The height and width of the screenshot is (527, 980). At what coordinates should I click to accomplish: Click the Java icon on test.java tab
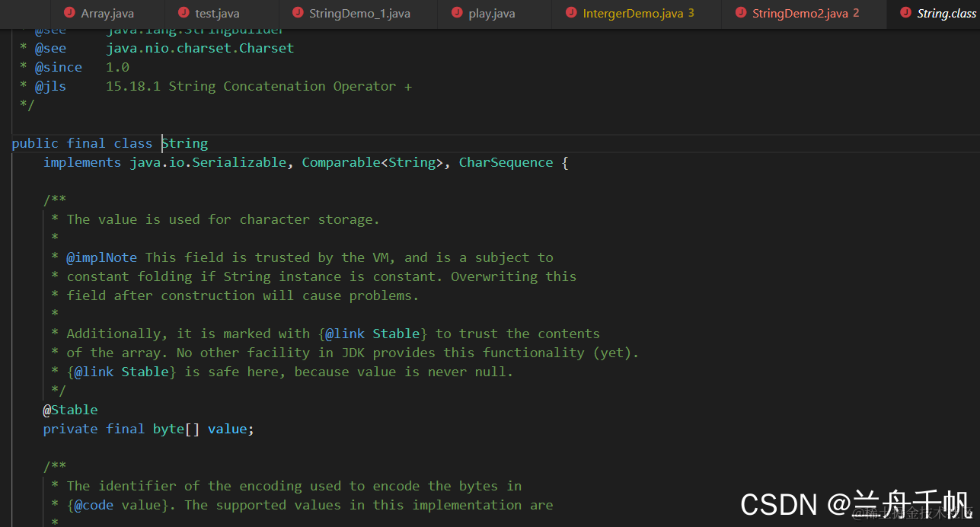coord(184,13)
